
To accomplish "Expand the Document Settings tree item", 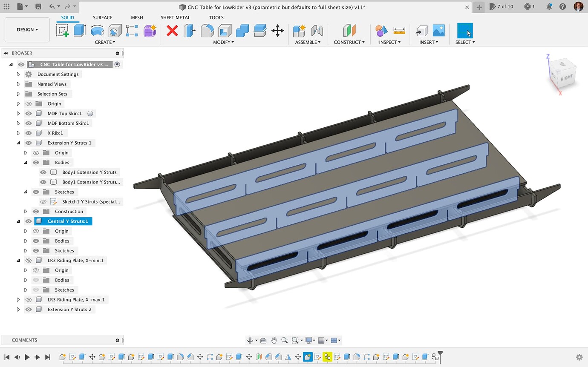I will [x=18, y=74].
